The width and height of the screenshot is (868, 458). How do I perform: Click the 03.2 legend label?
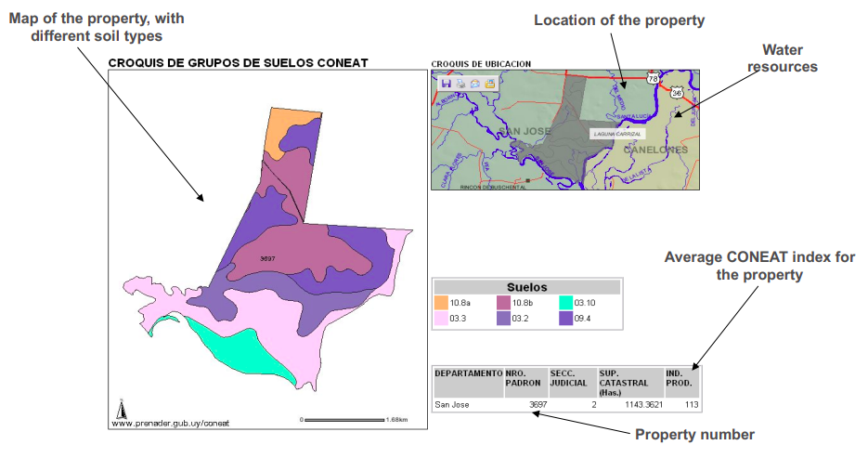(x=520, y=319)
